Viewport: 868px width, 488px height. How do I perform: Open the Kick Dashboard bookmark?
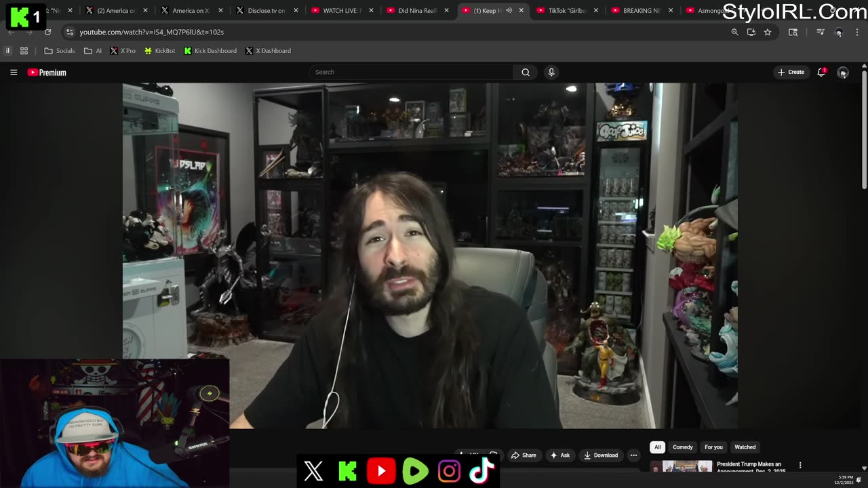pos(210,51)
